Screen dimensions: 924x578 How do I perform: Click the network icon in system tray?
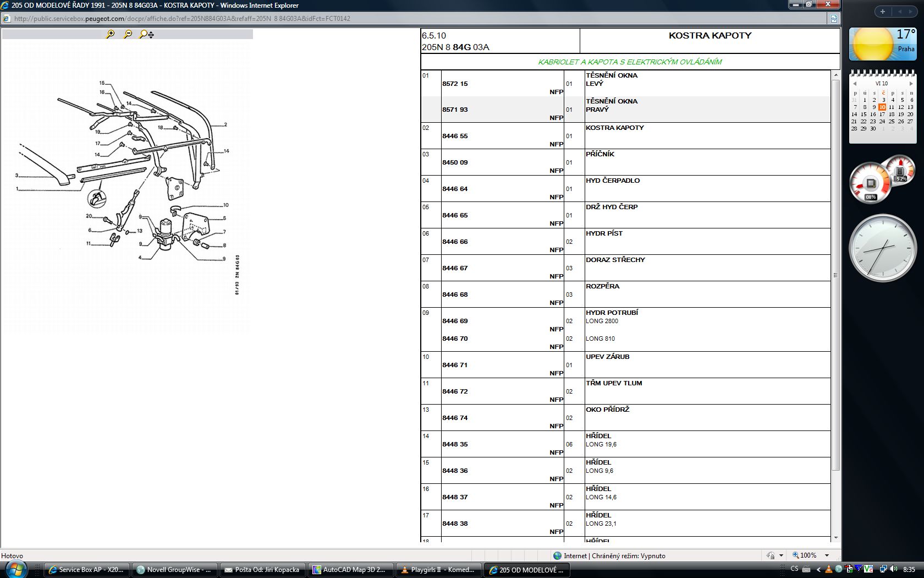883,570
